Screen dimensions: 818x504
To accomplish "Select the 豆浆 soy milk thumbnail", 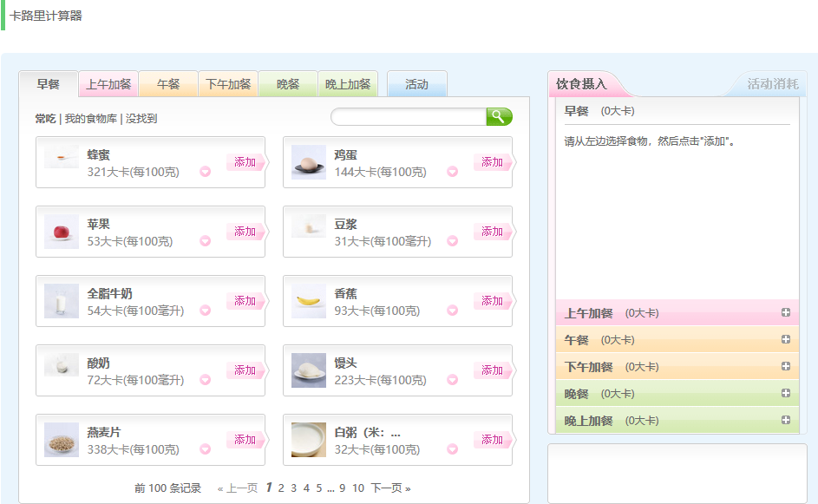I will pos(309,226).
